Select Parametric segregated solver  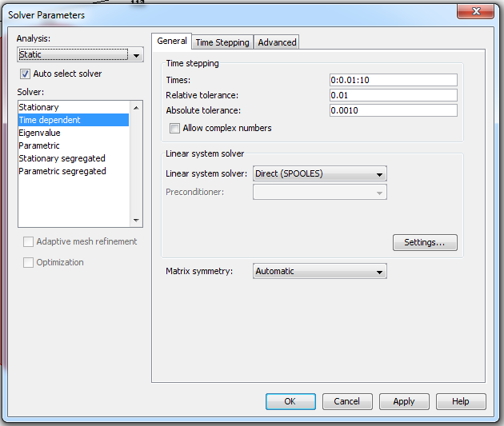click(x=74, y=171)
